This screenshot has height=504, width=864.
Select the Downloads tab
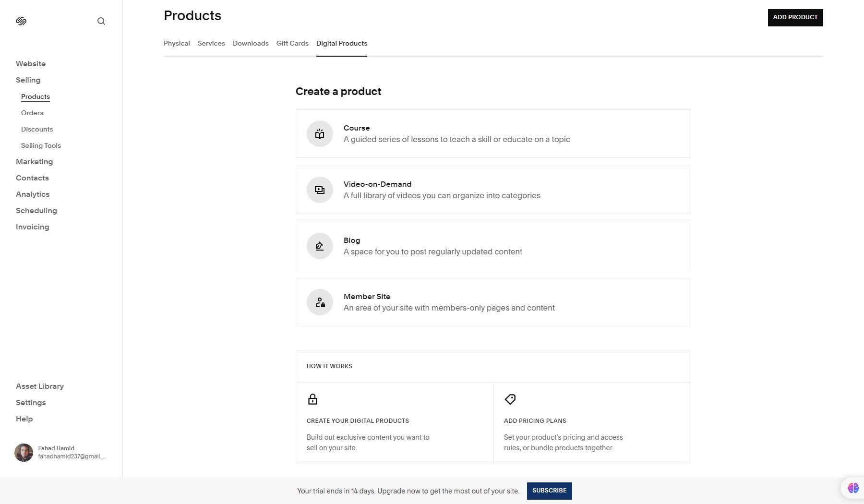[251, 43]
